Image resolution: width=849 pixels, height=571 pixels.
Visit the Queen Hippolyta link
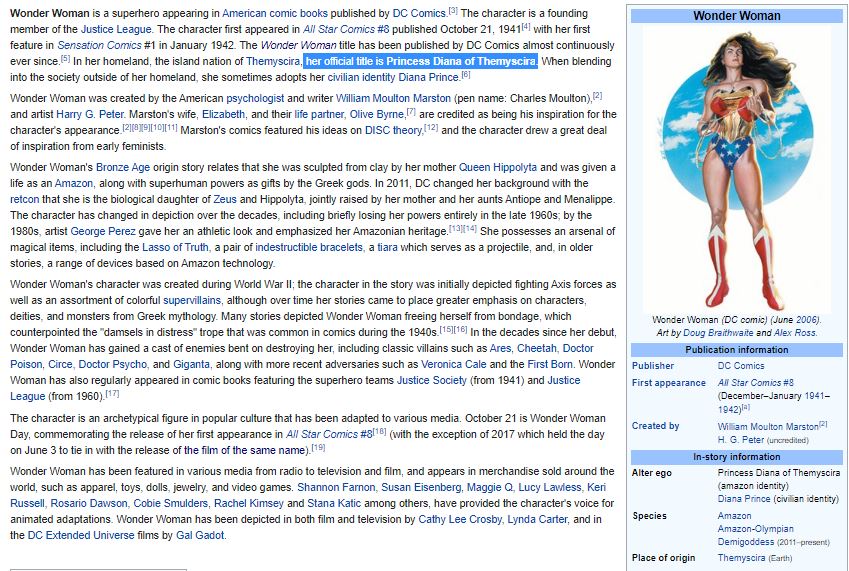498,167
